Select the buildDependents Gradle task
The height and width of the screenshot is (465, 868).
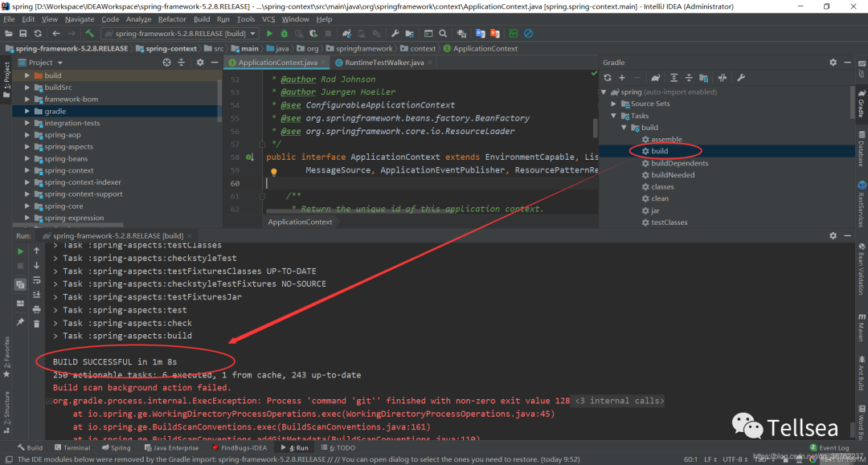[679, 163]
